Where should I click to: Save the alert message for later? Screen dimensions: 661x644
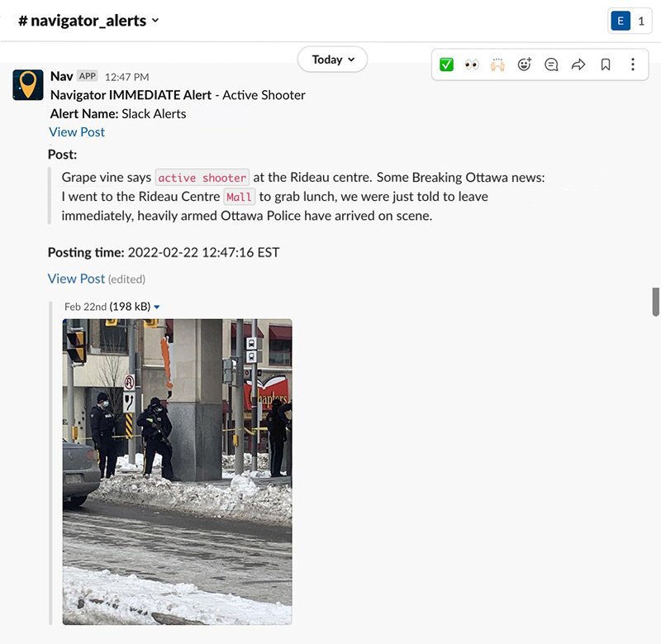606,64
